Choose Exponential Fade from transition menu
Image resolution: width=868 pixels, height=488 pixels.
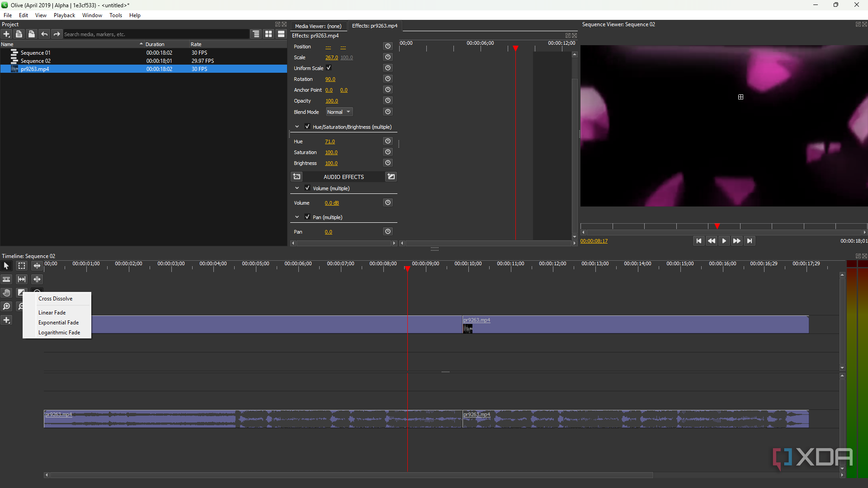[59, 323]
